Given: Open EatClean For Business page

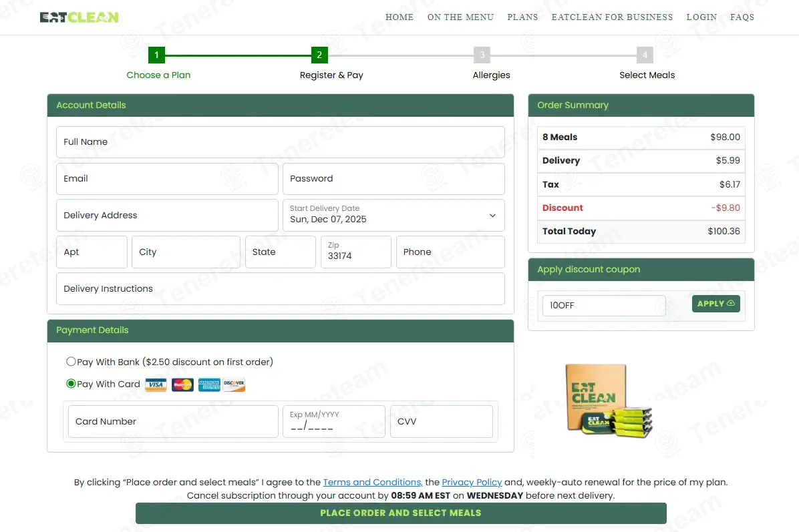Looking at the screenshot, I should point(612,17).
